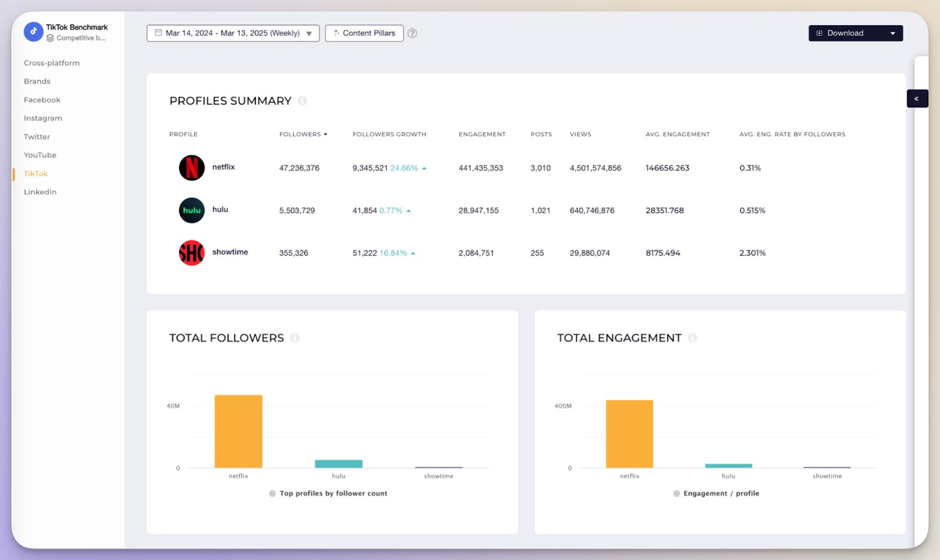This screenshot has height=560, width=940.
Task: Select the hulu profile avatar
Action: click(191, 210)
